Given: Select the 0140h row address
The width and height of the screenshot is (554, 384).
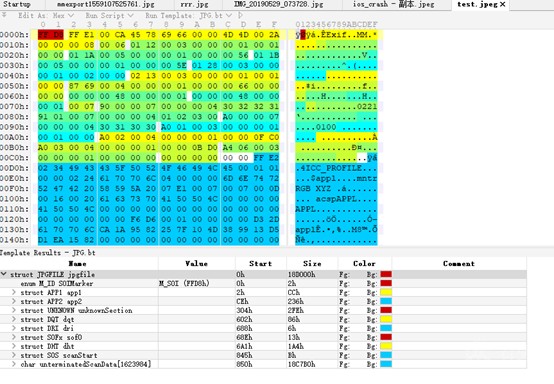Looking at the screenshot, I should [x=14, y=240].
